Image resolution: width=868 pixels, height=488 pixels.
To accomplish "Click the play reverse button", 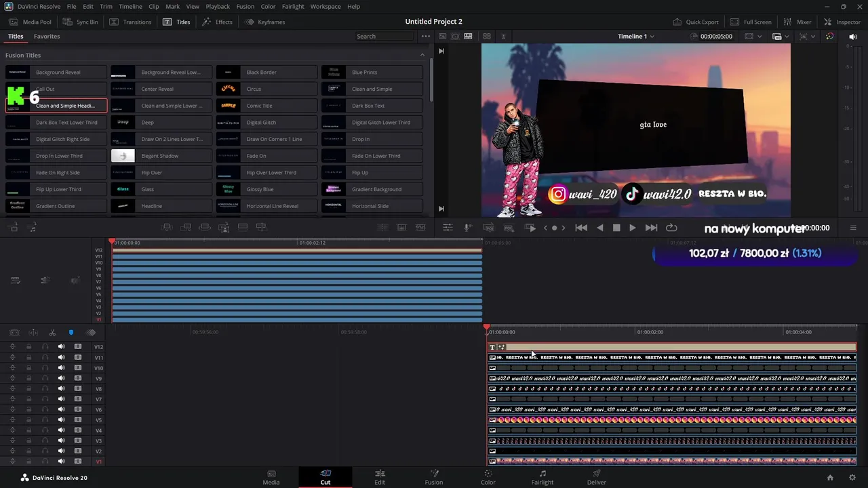I will coord(599,228).
